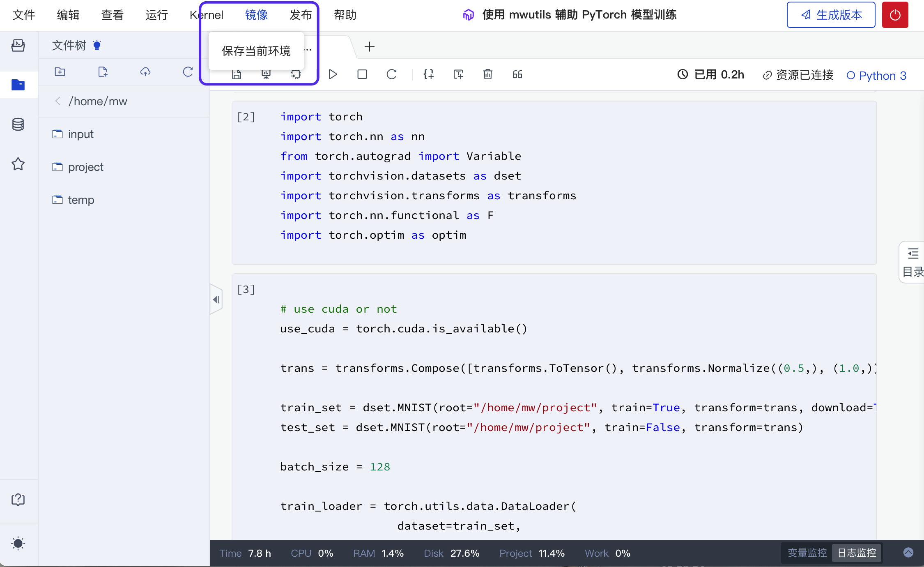The width and height of the screenshot is (924, 567).
Task: Select 保存当前环境 menu entry
Action: pyautogui.click(x=256, y=51)
